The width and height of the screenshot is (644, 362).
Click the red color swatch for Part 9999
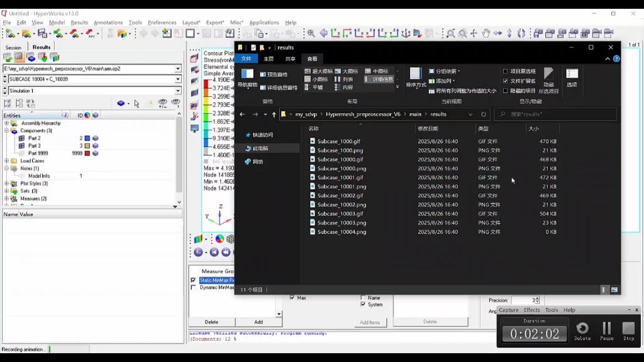click(87, 153)
